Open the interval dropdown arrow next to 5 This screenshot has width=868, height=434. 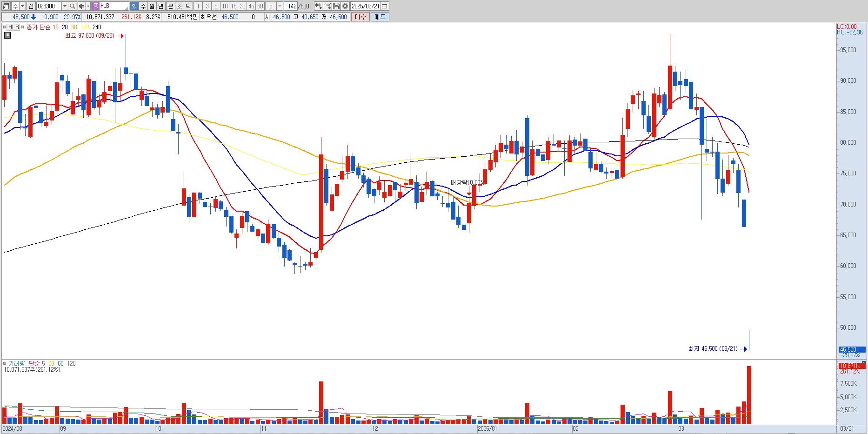(280, 6)
